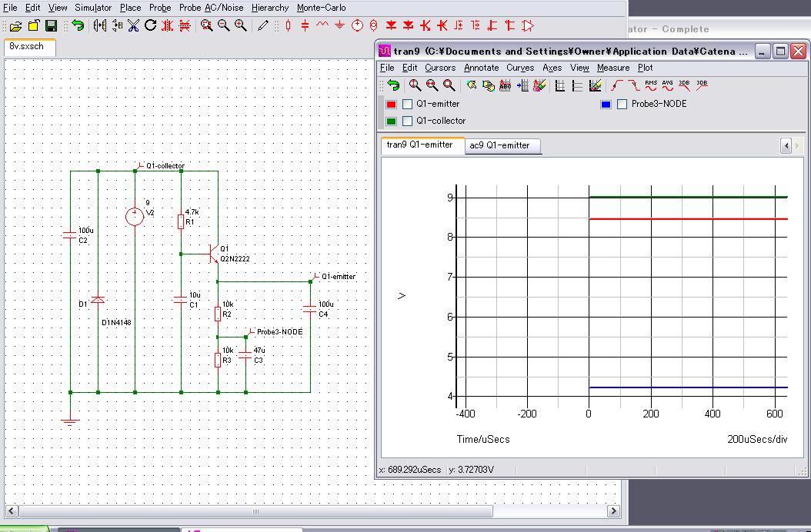Open the Measure menu in graph window
This screenshot has width=811, height=532.
pos(612,68)
